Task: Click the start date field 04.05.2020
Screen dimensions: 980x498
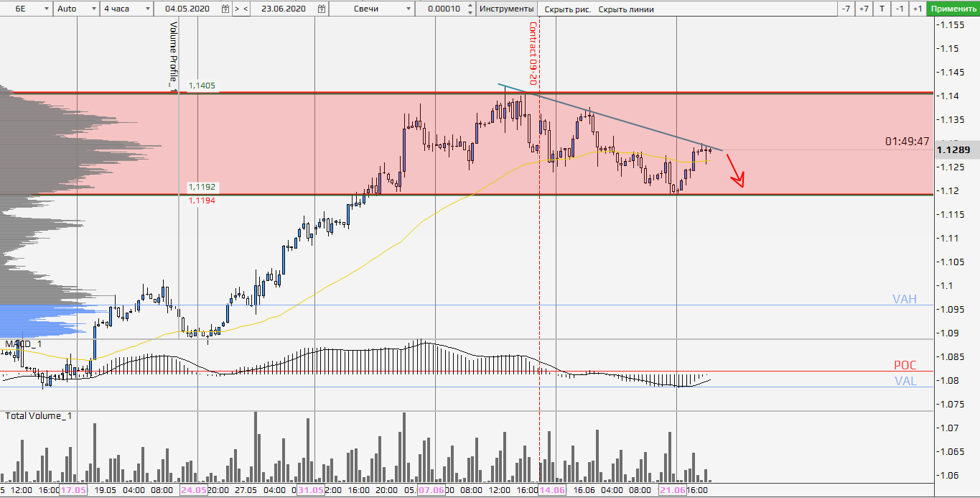Action: click(x=185, y=9)
